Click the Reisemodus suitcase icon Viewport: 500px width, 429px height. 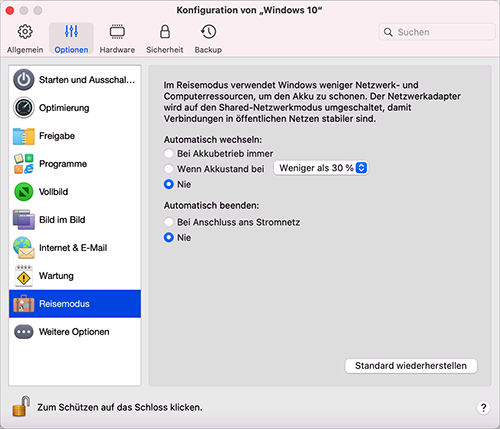click(x=24, y=304)
